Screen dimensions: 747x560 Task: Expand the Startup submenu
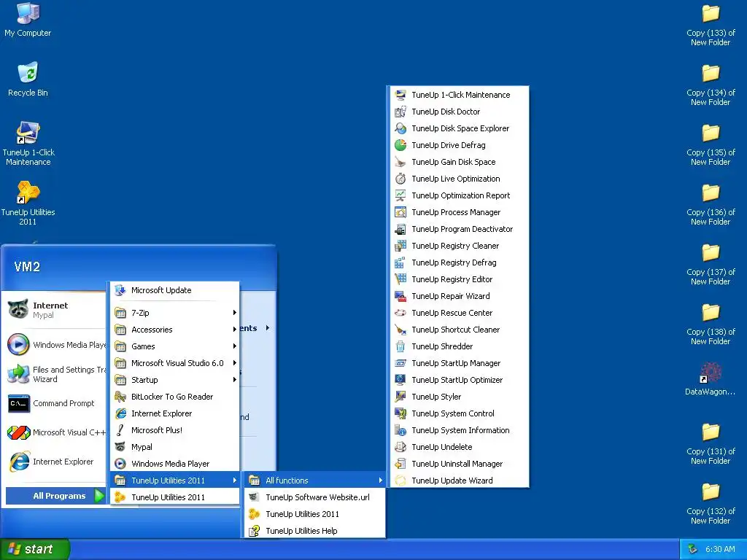[176, 379]
